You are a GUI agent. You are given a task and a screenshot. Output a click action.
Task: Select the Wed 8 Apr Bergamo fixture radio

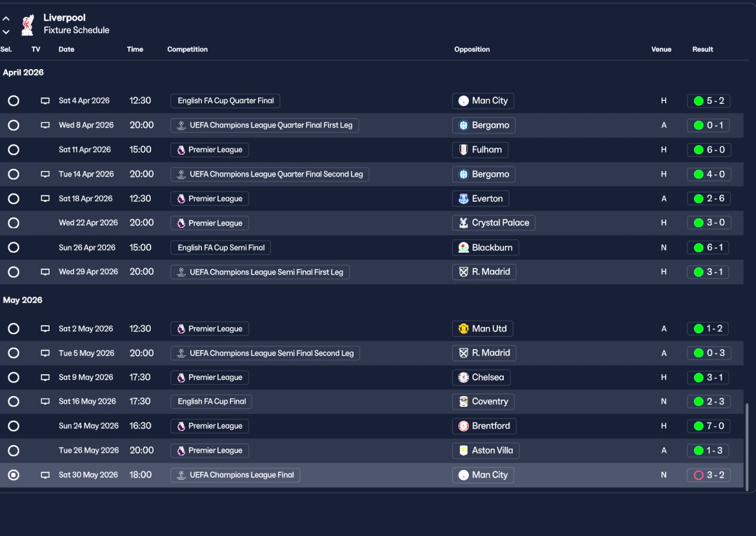14,125
